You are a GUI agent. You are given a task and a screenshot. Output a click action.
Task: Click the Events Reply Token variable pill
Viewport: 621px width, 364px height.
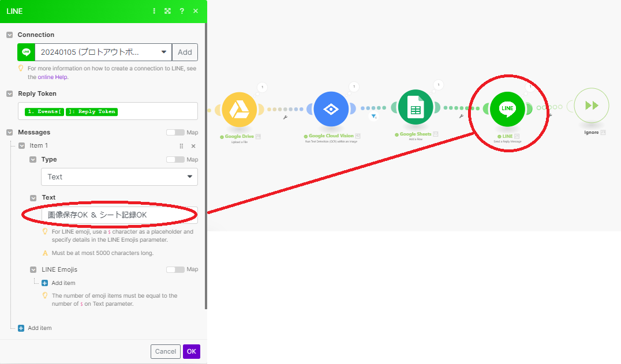(x=72, y=111)
